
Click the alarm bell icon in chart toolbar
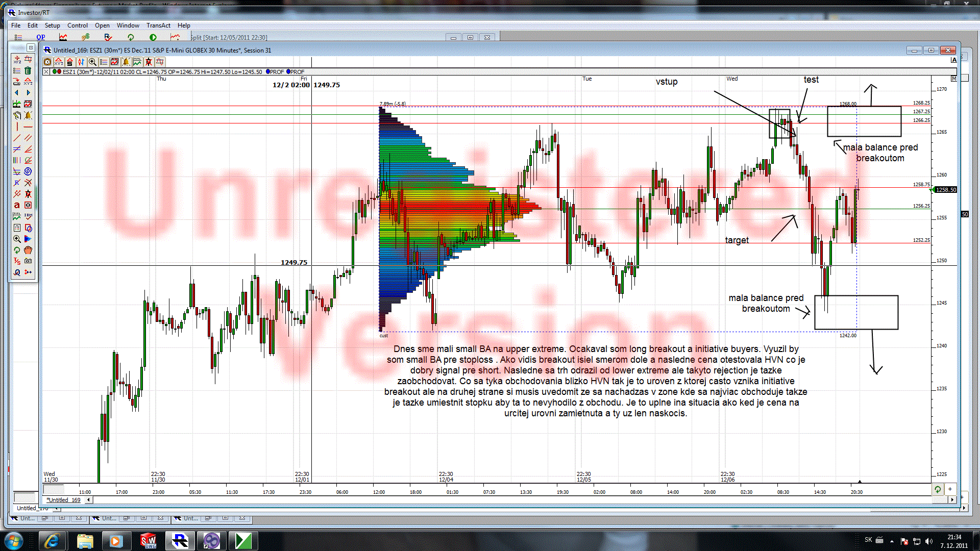126,62
